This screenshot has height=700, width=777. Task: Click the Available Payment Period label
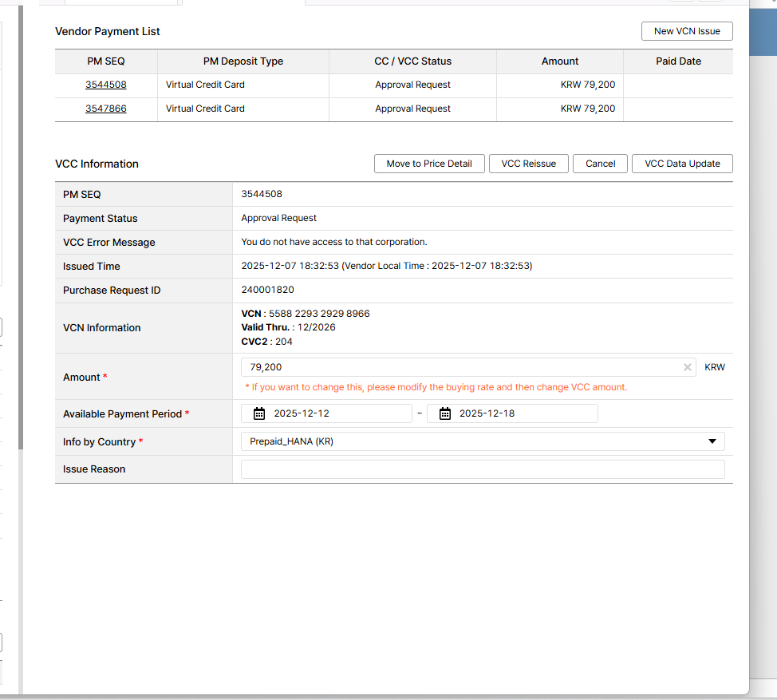122,414
